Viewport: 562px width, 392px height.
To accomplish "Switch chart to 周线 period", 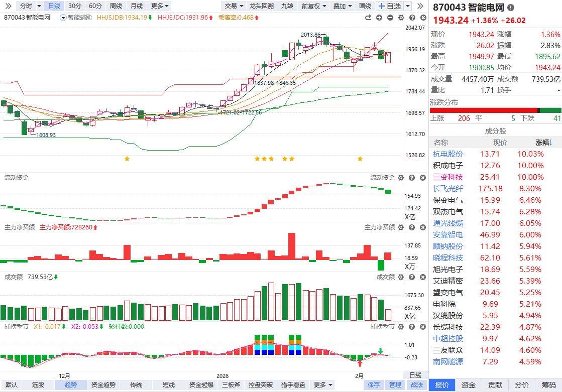I will coord(116,6).
